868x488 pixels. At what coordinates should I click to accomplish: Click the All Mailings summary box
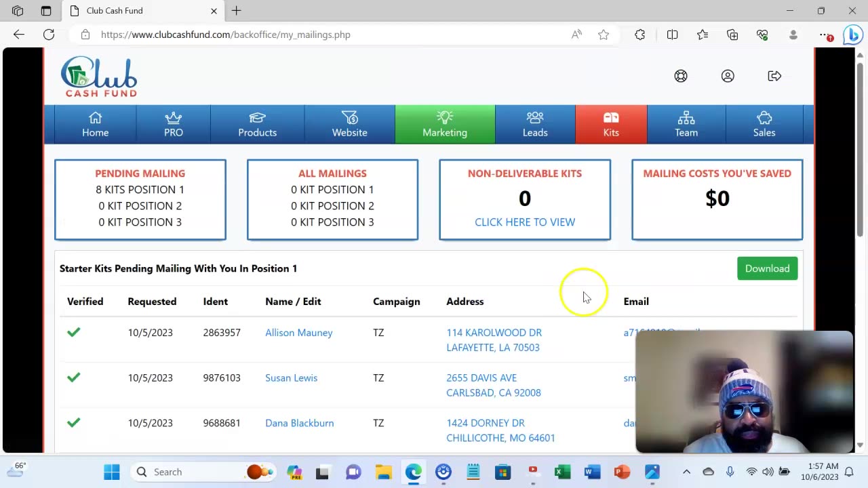click(332, 199)
